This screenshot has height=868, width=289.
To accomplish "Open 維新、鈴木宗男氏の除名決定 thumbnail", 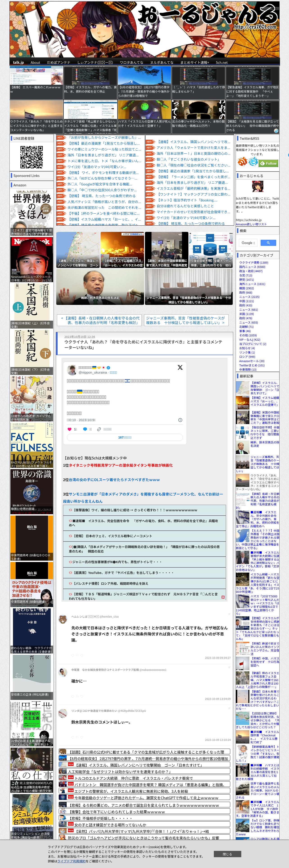I will tap(100, 287).
